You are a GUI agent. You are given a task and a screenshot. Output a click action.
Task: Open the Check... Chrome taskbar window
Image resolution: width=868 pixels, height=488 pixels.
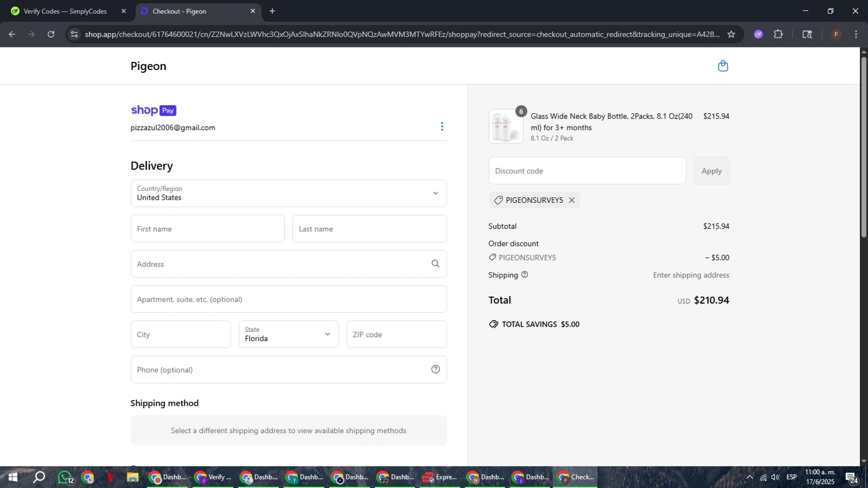click(576, 478)
